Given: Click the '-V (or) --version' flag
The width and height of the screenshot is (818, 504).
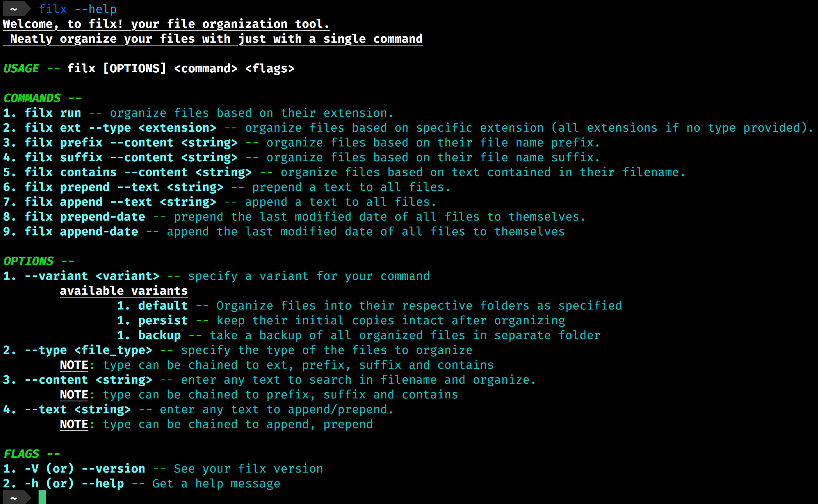Looking at the screenshot, I should click(x=85, y=469).
